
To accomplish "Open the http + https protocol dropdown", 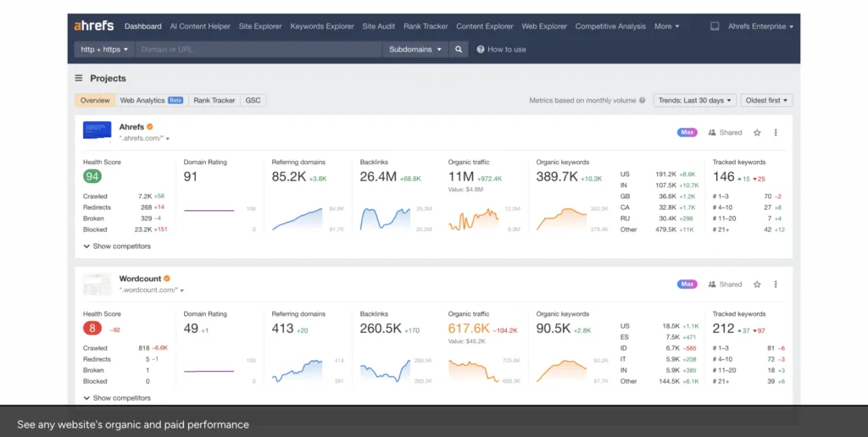I will [104, 49].
